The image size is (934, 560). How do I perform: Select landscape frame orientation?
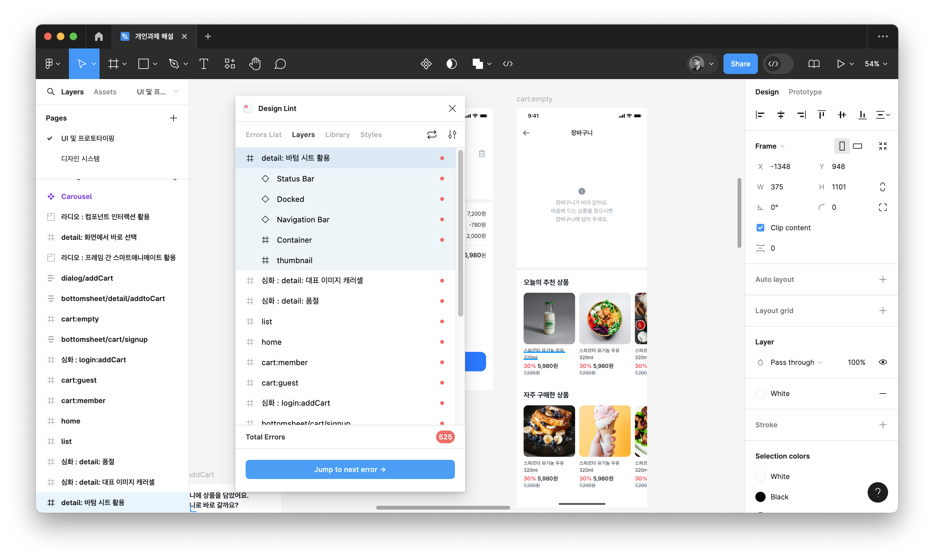(x=857, y=146)
